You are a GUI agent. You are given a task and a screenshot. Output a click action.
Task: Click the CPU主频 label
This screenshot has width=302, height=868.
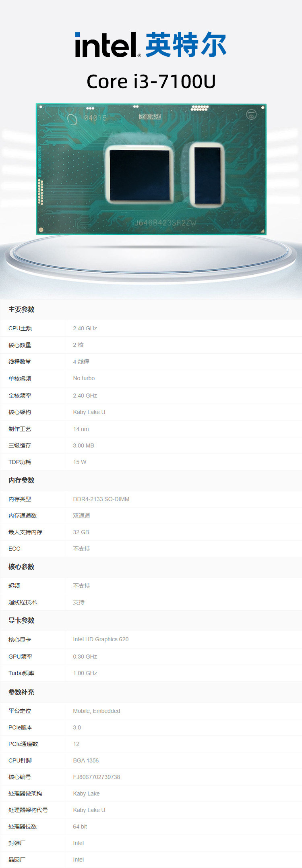[20, 328]
